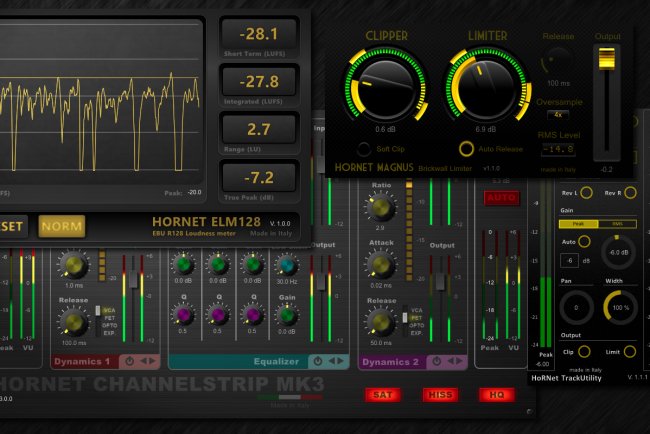Toggle NORM mode in ELM128
This screenshot has height=434, width=650.
(x=62, y=226)
